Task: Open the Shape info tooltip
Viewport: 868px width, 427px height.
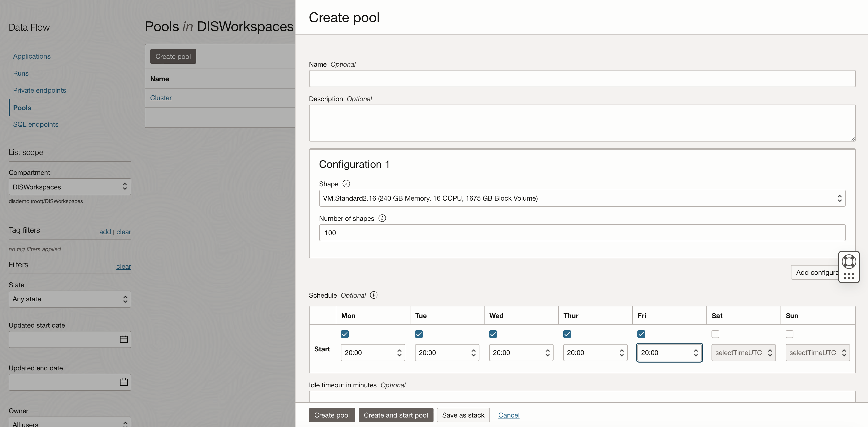Action: pos(346,184)
